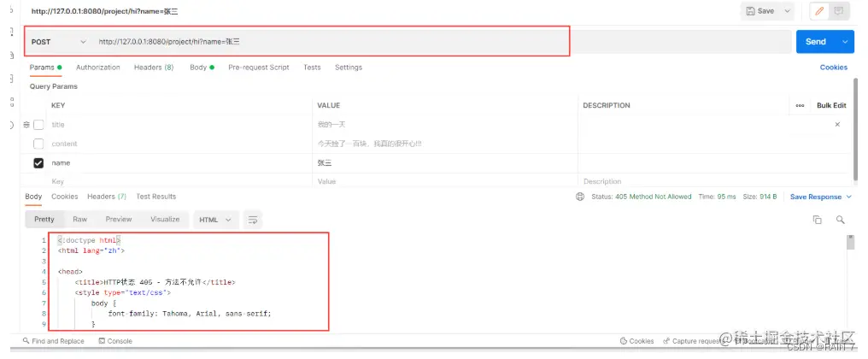The height and width of the screenshot is (359, 868).
Task: Enable the title param checkbox
Action: tap(38, 125)
